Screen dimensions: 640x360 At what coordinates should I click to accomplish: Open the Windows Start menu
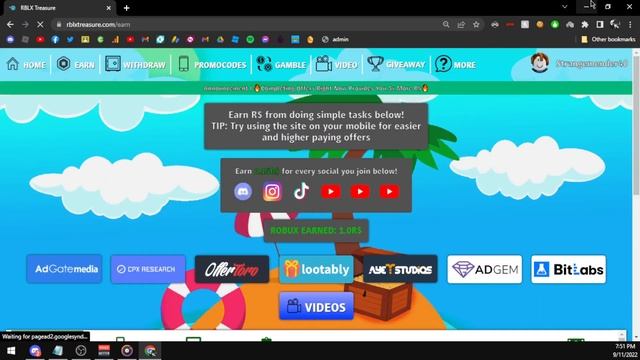(x=11, y=351)
